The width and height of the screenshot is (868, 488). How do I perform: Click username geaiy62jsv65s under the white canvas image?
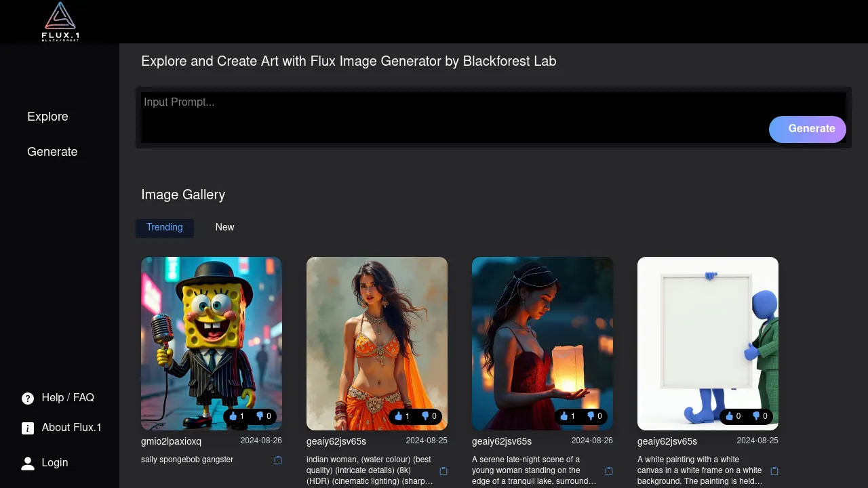pos(667,442)
